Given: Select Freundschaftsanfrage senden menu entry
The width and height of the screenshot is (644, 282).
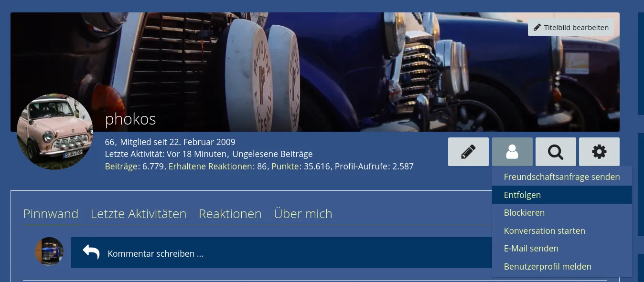Looking at the screenshot, I should (562, 177).
